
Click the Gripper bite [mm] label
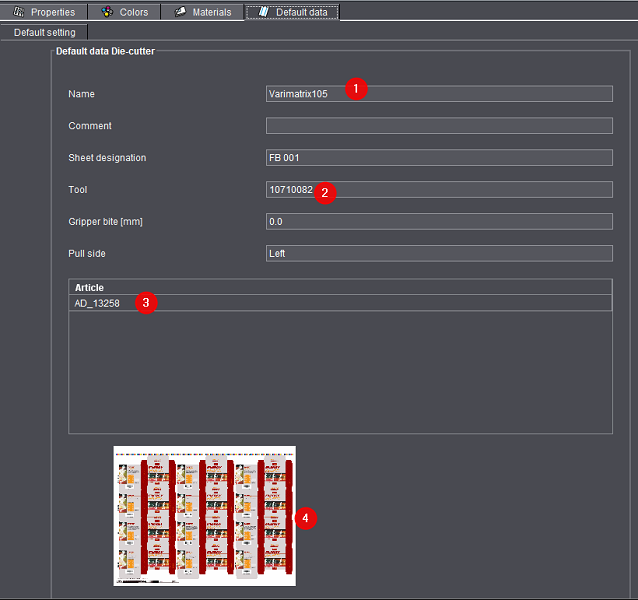click(x=105, y=222)
